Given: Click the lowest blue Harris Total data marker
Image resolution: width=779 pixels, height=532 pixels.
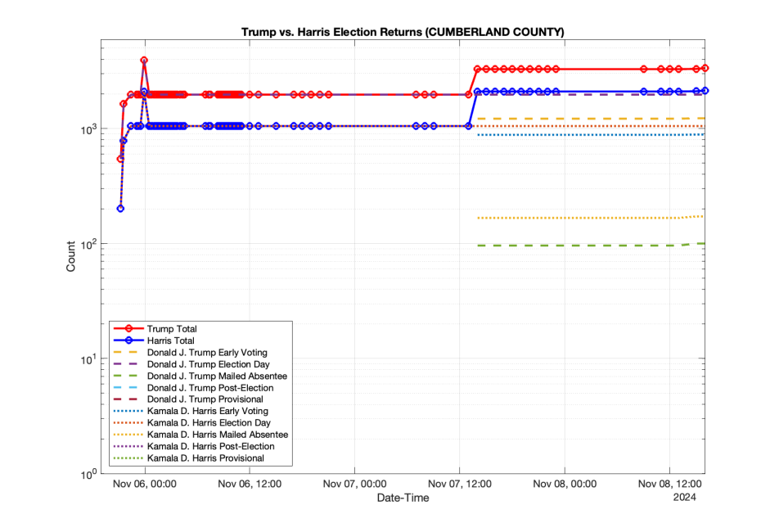Looking at the screenshot, I should click(120, 209).
